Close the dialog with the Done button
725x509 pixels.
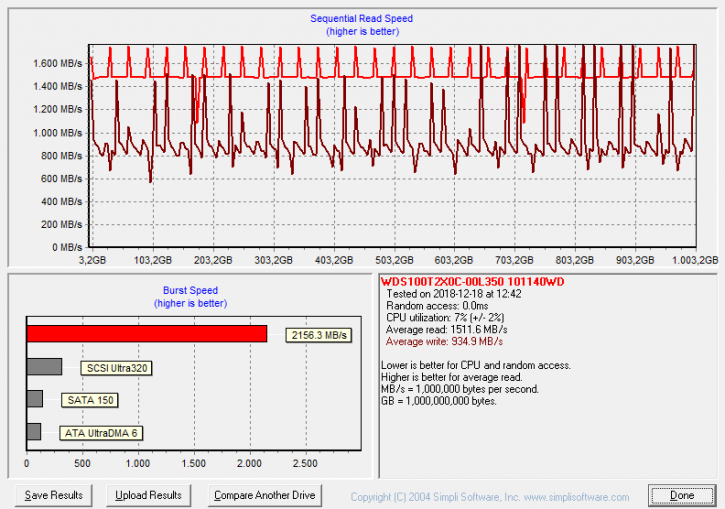(682, 496)
